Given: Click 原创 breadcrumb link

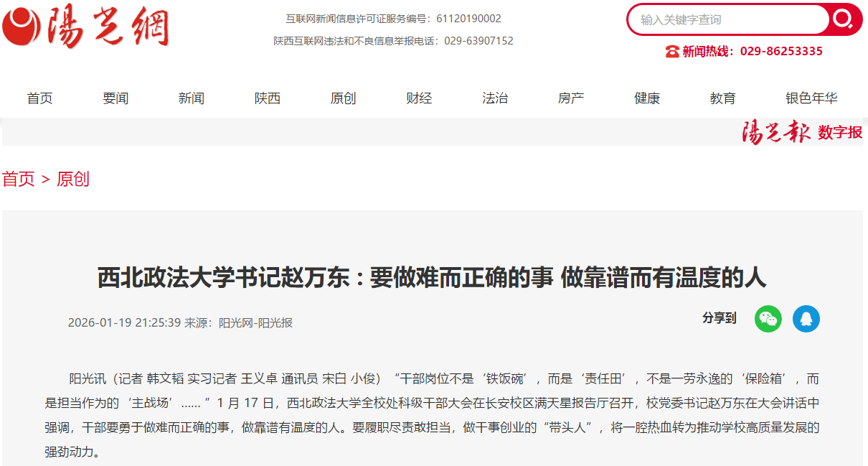Looking at the screenshot, I should click(73, 179).
